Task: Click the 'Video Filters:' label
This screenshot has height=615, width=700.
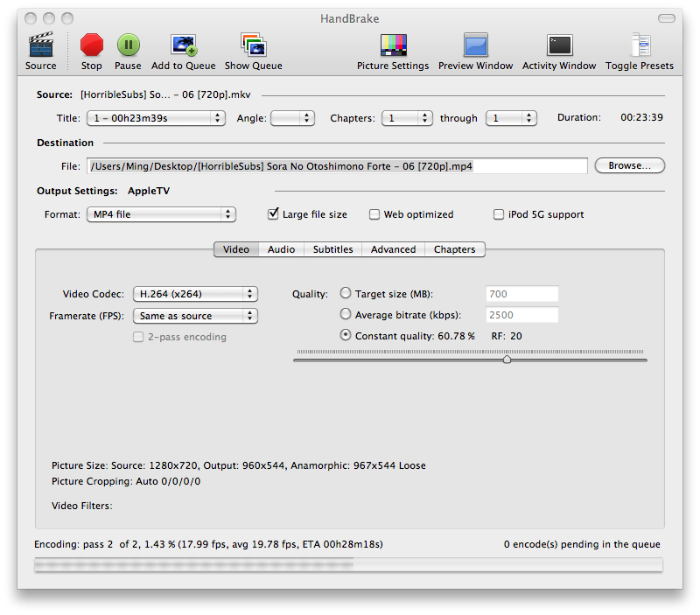Action: click(81, 506)
